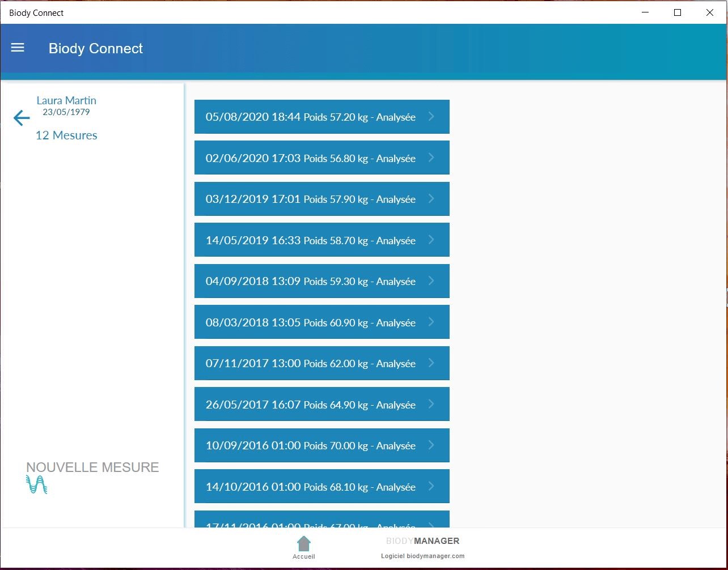Click the 12 Mesures label
This screenshot has height=570, width=728.
[66, 135]
